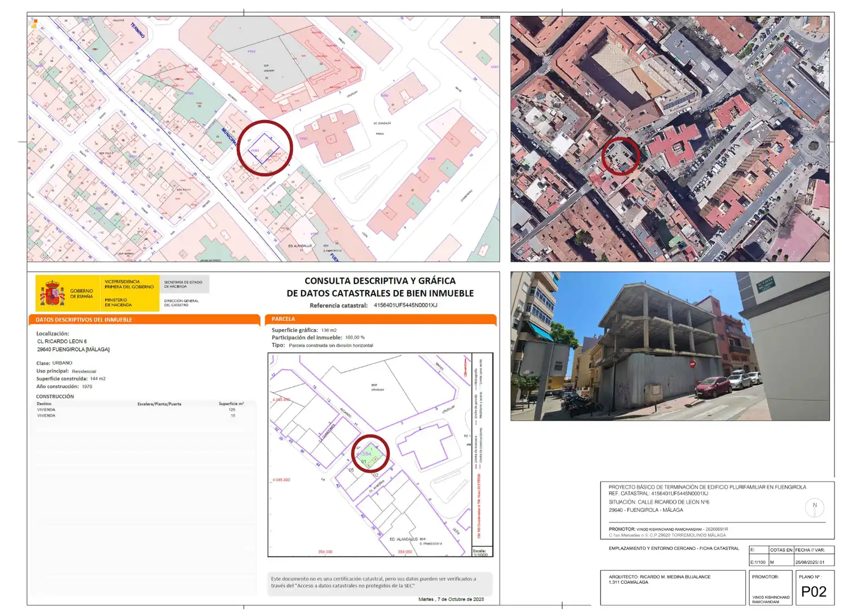Click 'Superficie gráfica: 136 m2'
This screenshot has width=868, height=614.
304,330
